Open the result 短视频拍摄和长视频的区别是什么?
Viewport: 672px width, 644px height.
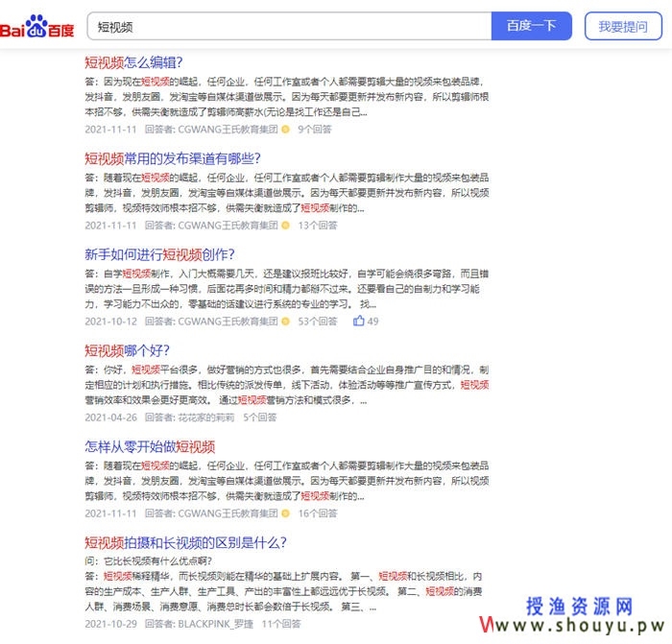coord(185,542)
